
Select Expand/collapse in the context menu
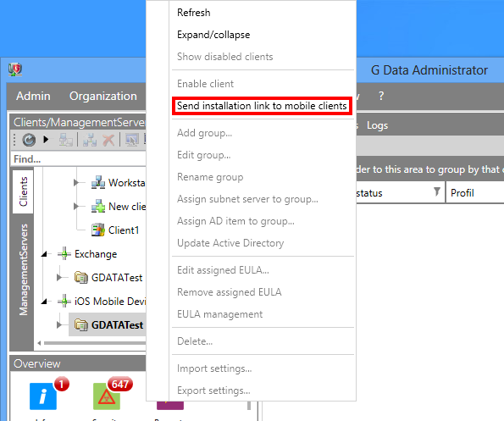coord(213,35)
